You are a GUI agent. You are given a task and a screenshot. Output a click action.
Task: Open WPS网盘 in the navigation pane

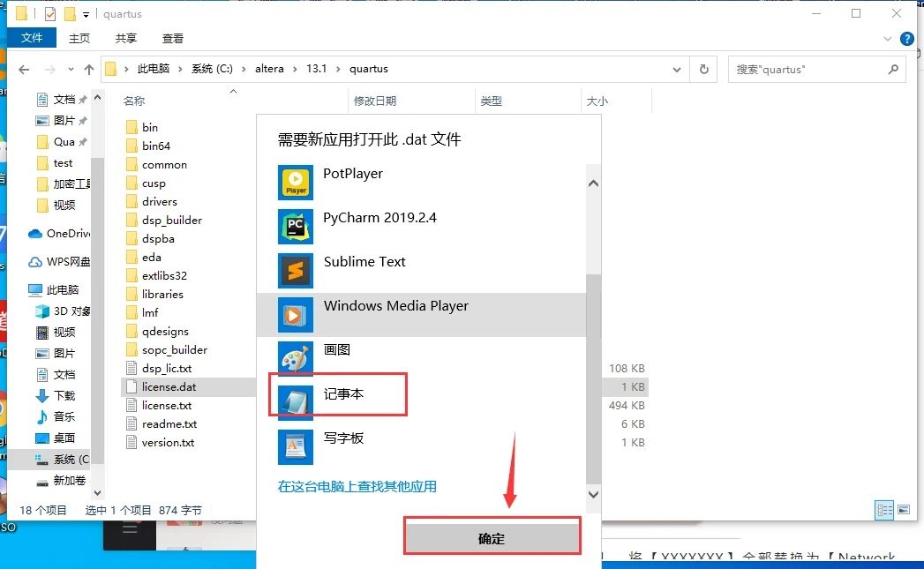(59, 261)
